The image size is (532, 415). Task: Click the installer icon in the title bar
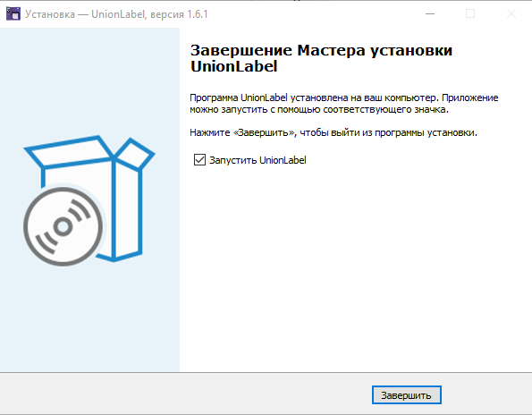click(x=13, y=14)
